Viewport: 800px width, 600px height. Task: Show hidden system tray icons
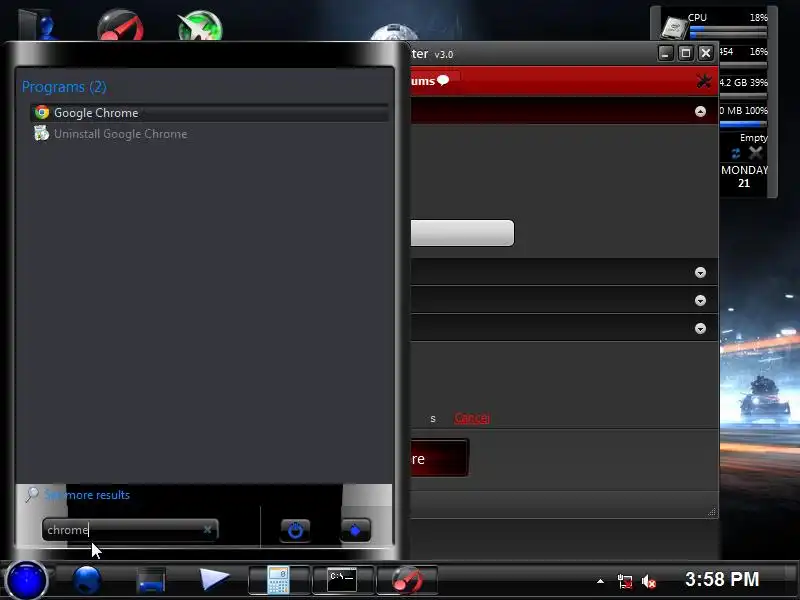(601, 581)
